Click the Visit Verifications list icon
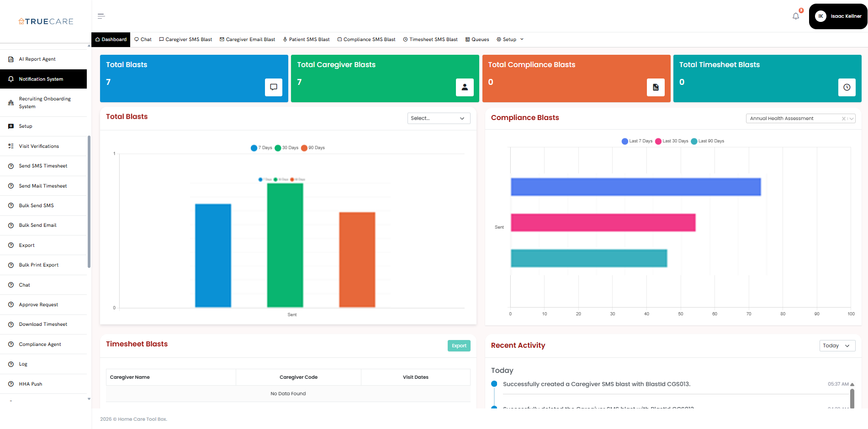Image resolution: width=868 pixels, height=429 pixels. (x=11, y=146)
